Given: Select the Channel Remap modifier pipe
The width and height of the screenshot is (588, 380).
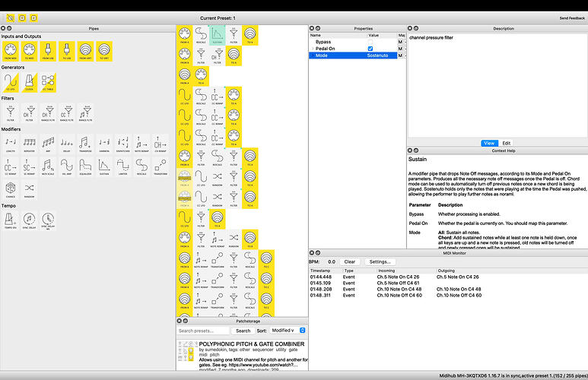Looking at the screenshot, I should [x=161, y=144].
